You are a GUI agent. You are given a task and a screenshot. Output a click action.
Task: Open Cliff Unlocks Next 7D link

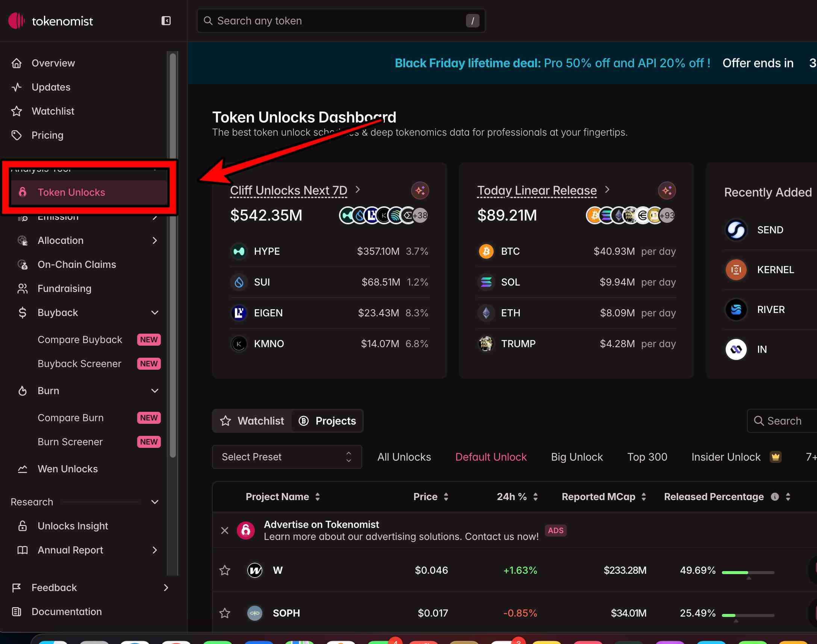coord(288,190)
